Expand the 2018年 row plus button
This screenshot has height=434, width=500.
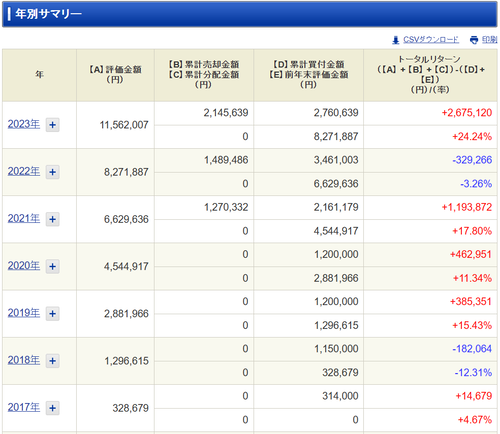(x=53, y=361)
